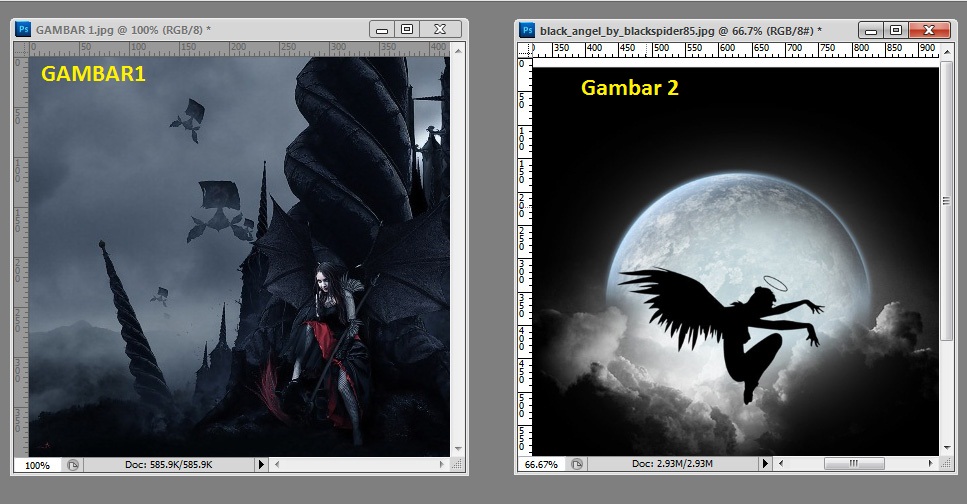Click vertical scroll down arrow in GAMBAR 1.jpg window
Screen dimensions: 967x504
[458, 449]
